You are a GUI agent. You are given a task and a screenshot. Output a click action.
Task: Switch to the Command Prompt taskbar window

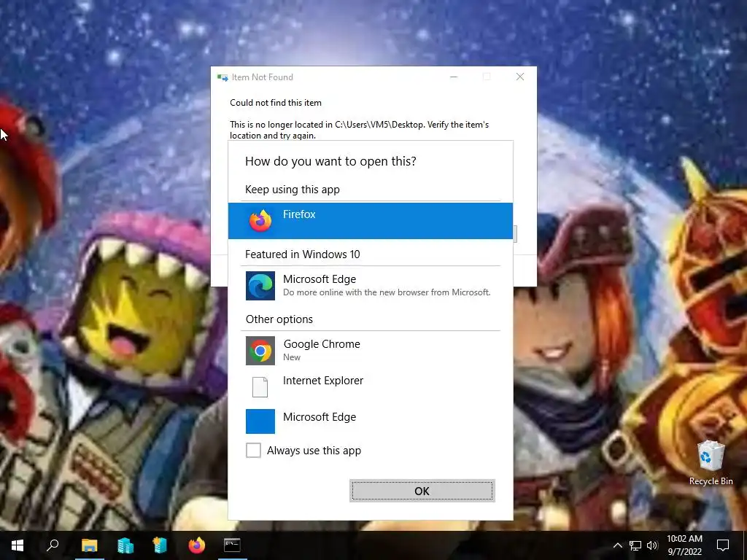[x=232, y=545]
